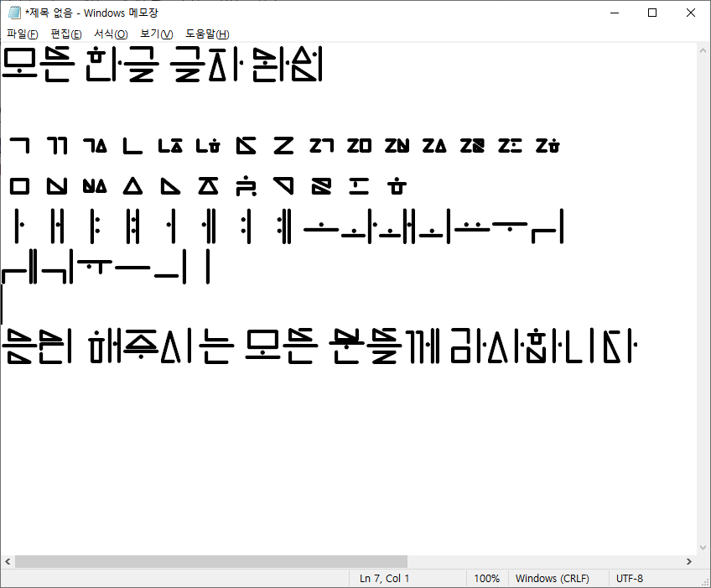The width and height of the screenshot is (711, 588).
Task: Click the horizontal scrollbar right arrow
Action: tap(689, 561)
